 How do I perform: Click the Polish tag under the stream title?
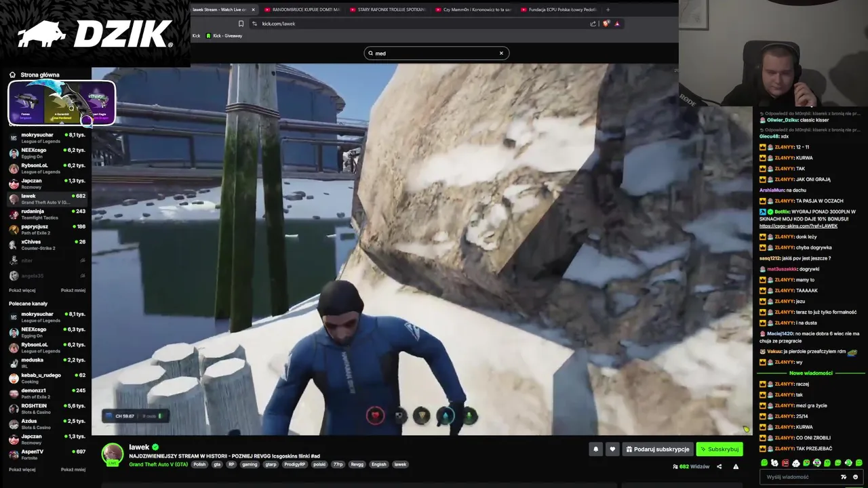pos(199,464)
